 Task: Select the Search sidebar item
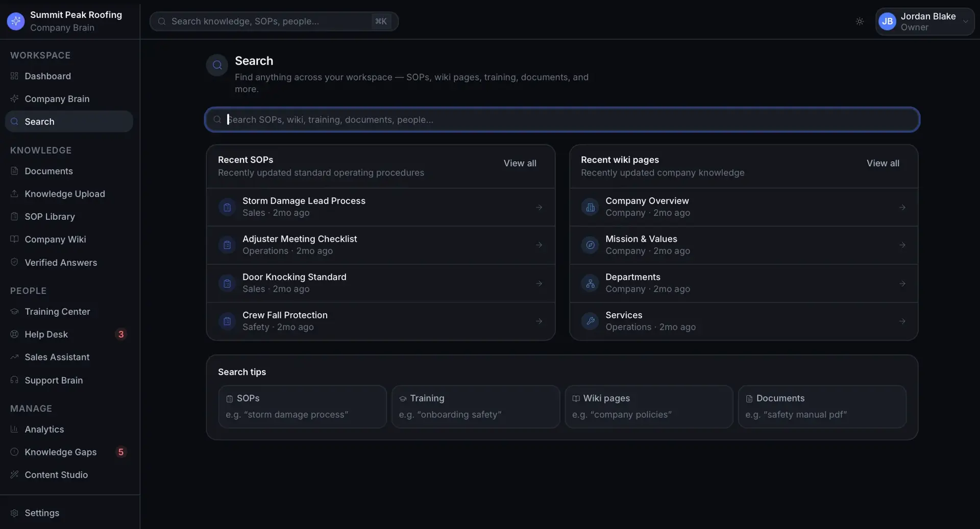(x=69, y=121)
